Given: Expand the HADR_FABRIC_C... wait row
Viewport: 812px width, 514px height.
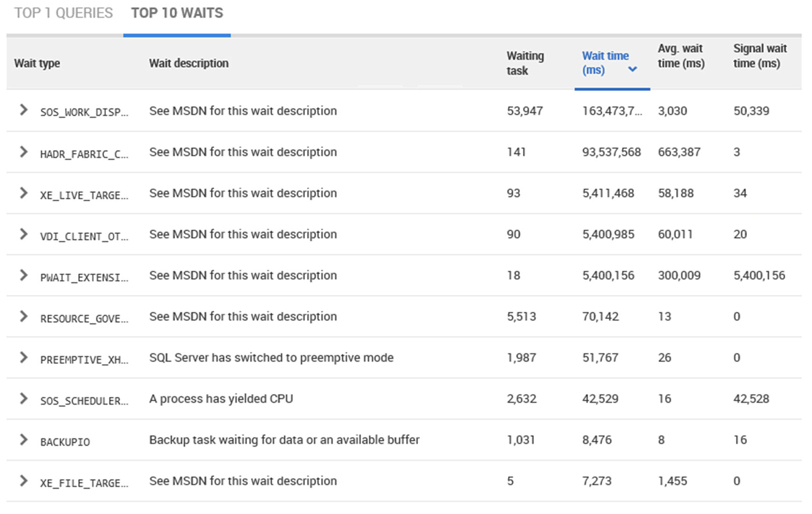Looking at the screenshot, I should [x=23, y=151].
